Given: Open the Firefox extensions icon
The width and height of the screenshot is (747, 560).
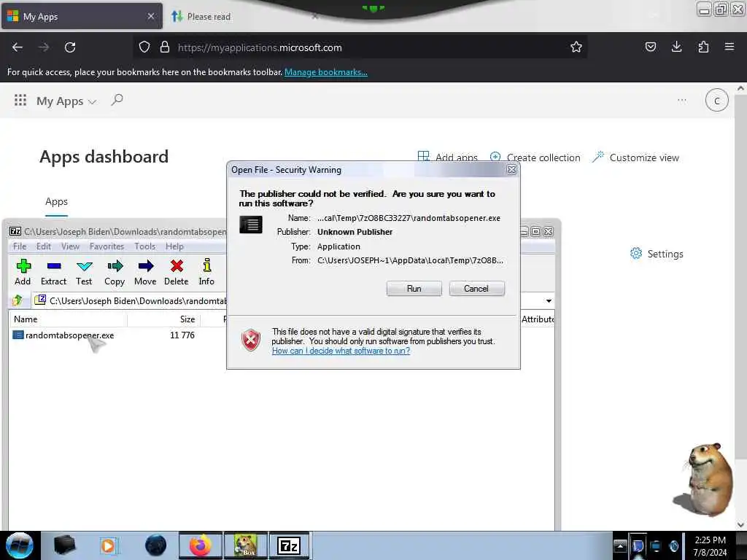Looking at the screenshot, I should [x=703, y=47].
